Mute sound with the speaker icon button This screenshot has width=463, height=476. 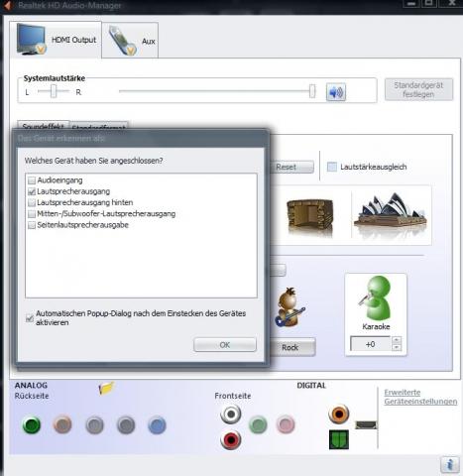point(336,92)
